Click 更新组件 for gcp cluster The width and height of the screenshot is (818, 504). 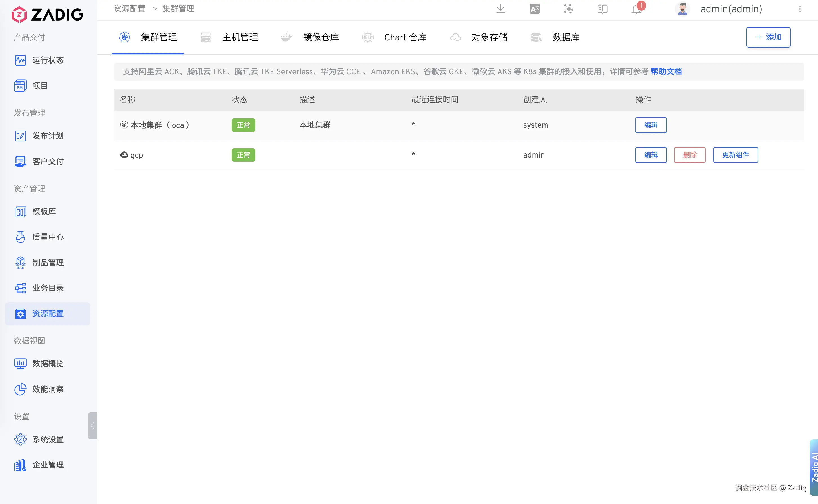coord(735,155)
